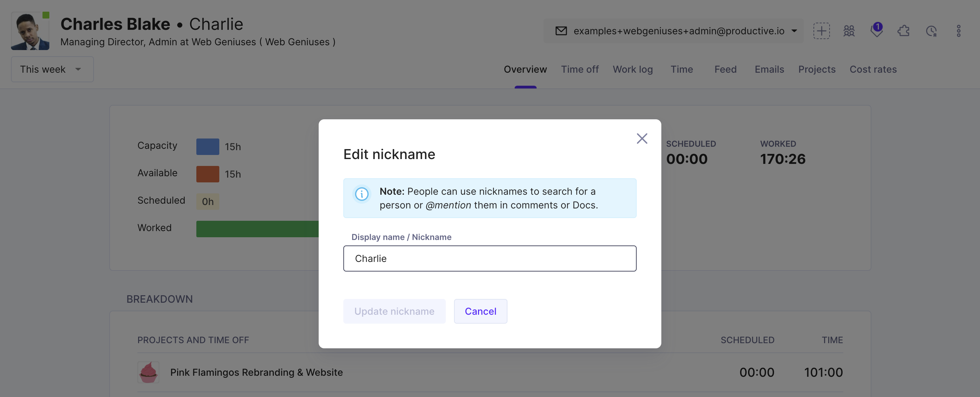Click the envelope mail icon

pyautogui.click(x=561, y=31)
